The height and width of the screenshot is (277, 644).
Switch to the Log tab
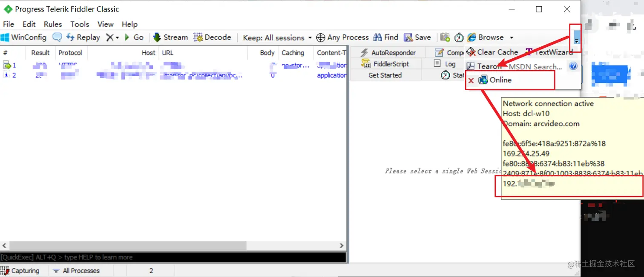click(x=445, y=64)
